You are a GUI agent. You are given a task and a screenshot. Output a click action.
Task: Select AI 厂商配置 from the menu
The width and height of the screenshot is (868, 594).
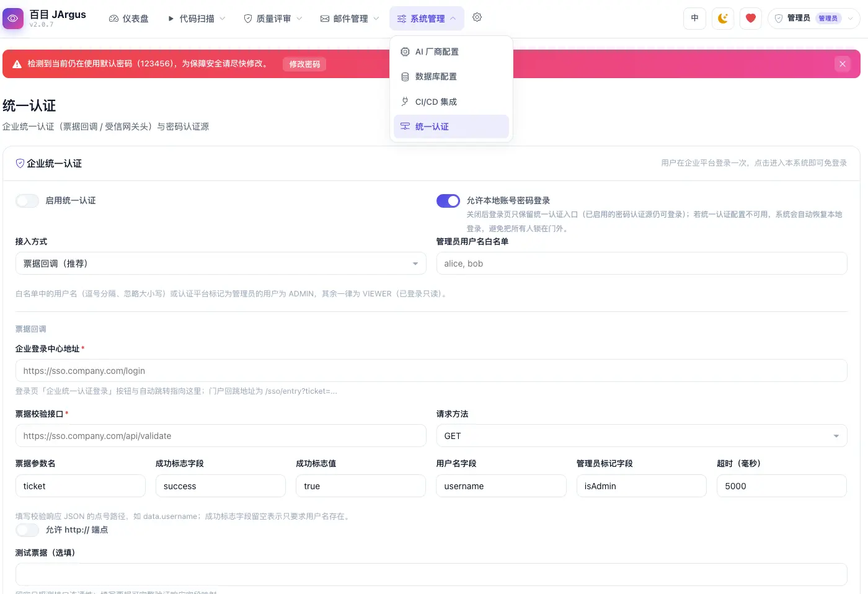[x=451, y=52]
